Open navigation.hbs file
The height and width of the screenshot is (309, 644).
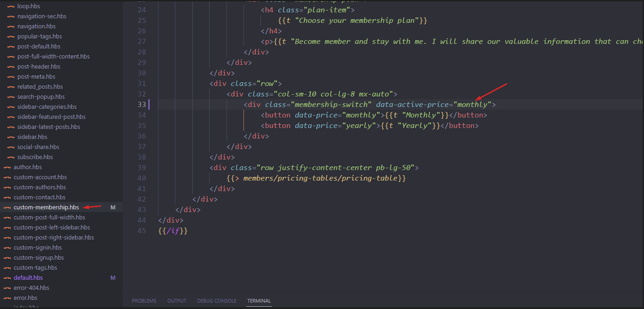37,26
